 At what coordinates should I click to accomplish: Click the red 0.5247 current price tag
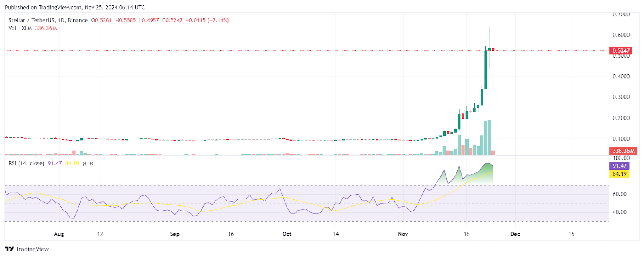point(621,51)
